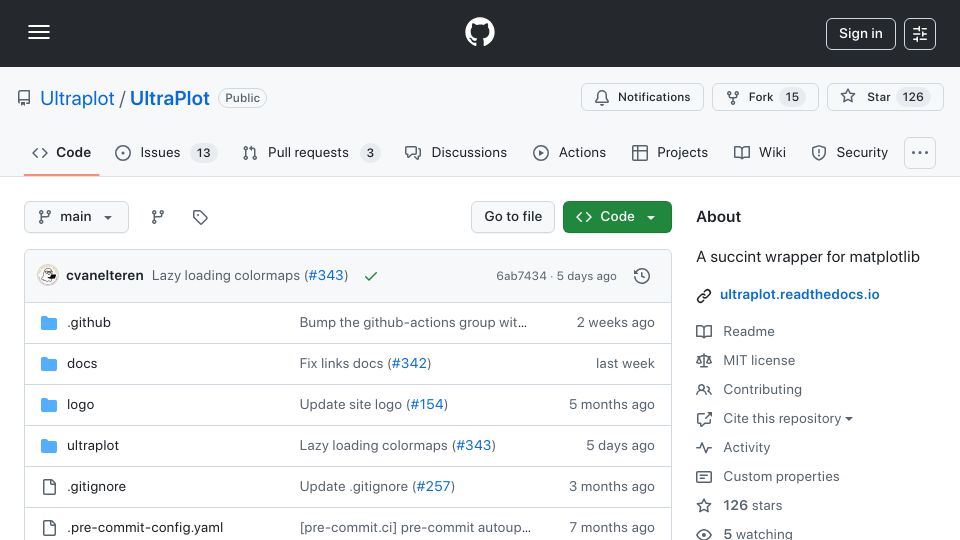Open the ultraplot folder
This screenshot has width=960, height=540.
[93, 446]
